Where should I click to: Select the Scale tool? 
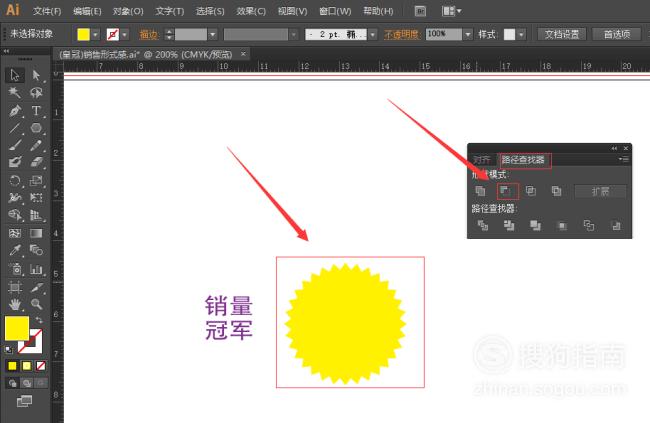pos(36,180)
